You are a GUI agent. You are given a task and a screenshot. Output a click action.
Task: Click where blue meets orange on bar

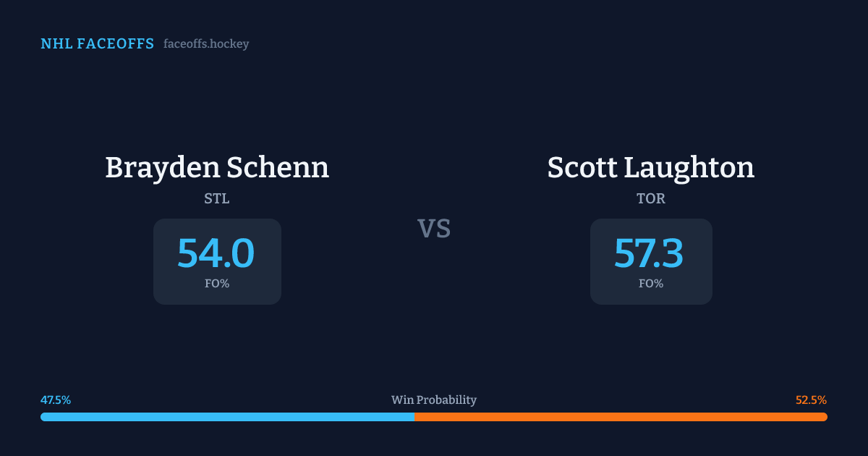[414, 417]
